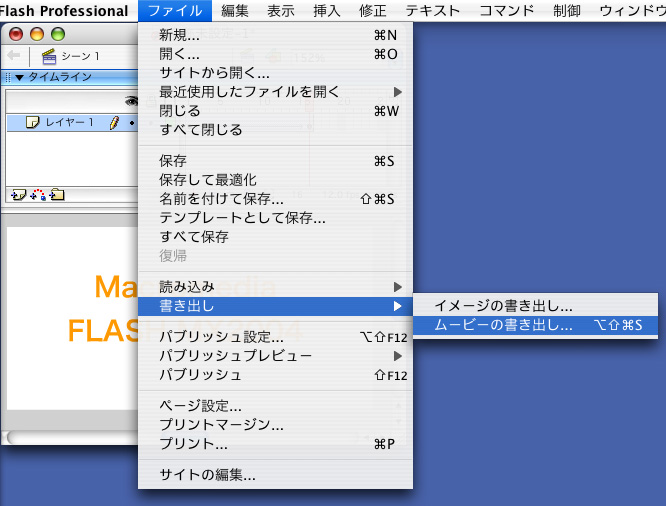666x506 pixels.
Task: Choose プリントマージン... menu item
Action: [275, 425]
